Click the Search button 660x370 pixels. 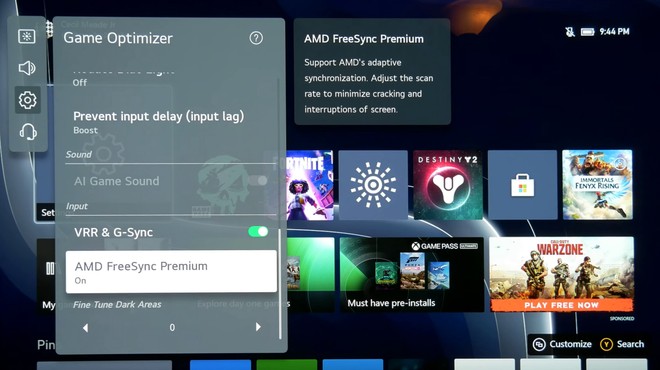(623, 344)
